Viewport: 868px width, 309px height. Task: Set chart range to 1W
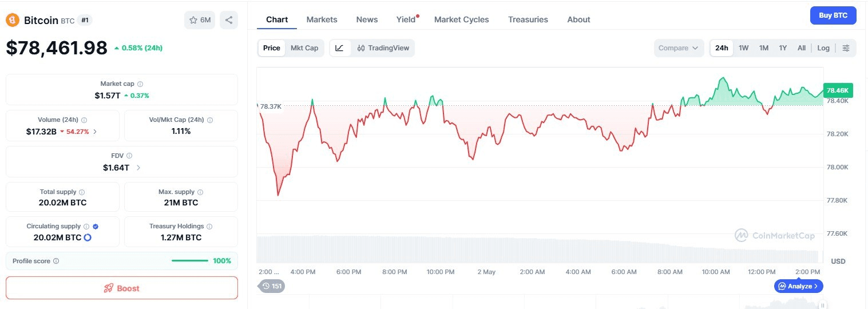(744, 48)
